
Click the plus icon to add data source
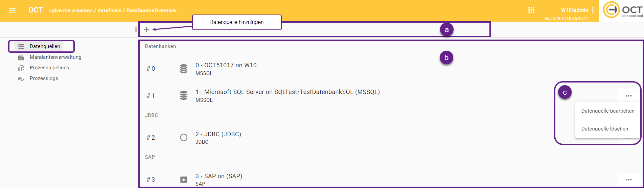coord(146,30)
